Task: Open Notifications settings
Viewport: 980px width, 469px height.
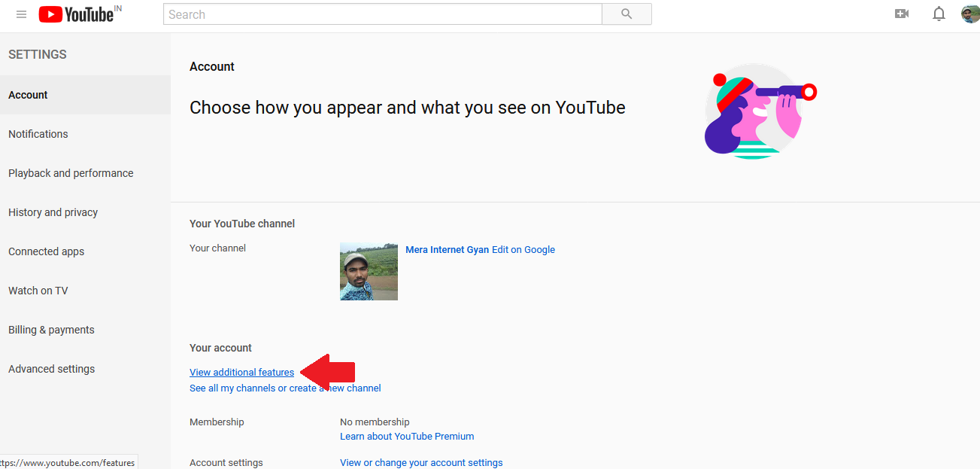Action: point(85,134)
